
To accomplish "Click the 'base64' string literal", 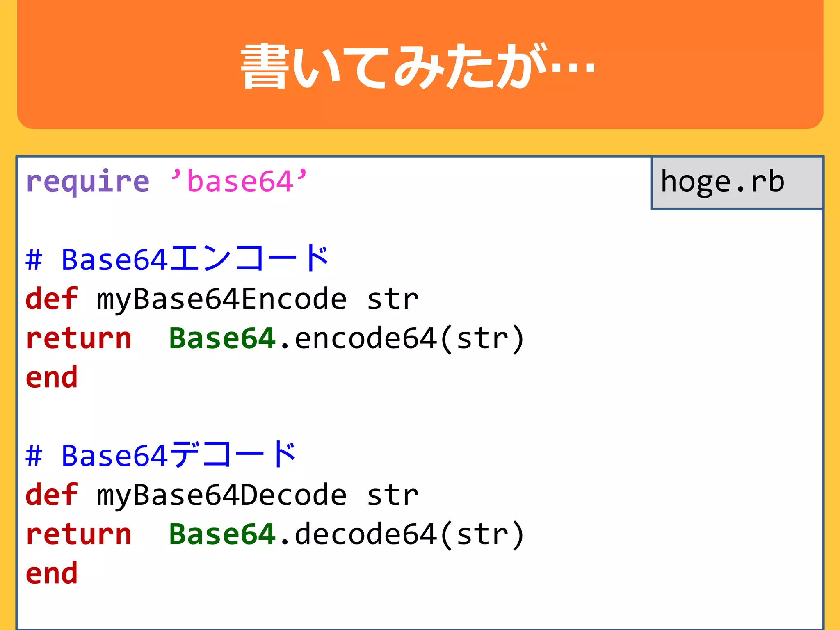I will [239, 181].
